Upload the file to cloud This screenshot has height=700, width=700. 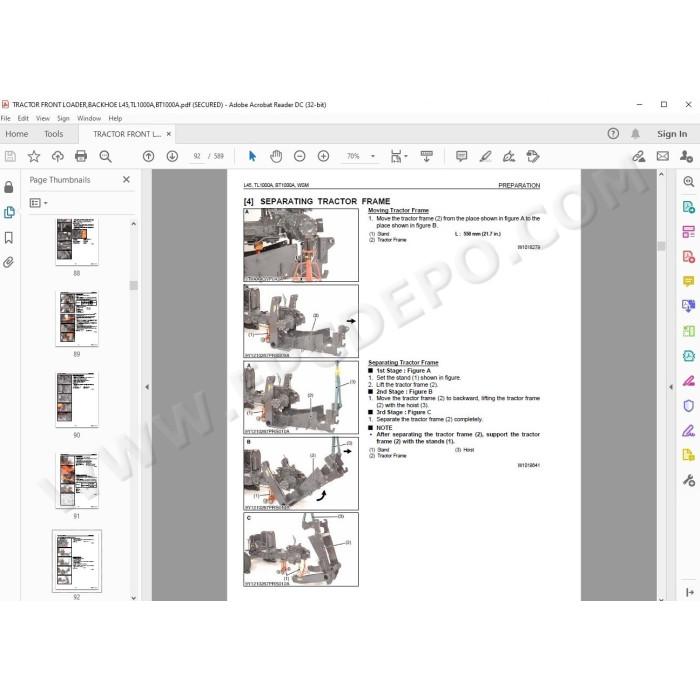coord(58,156)
